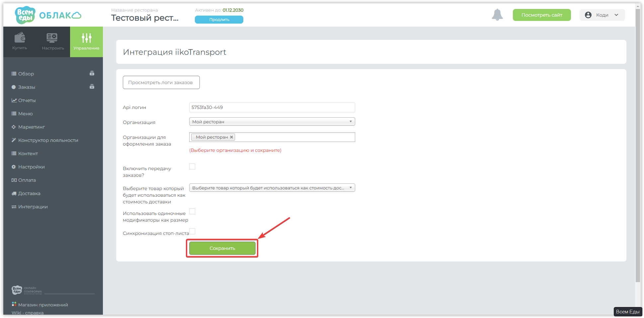The height and width of the screenshot is (318, 644).
Task: Click the Контент list icon
Action: click(14, 154)
